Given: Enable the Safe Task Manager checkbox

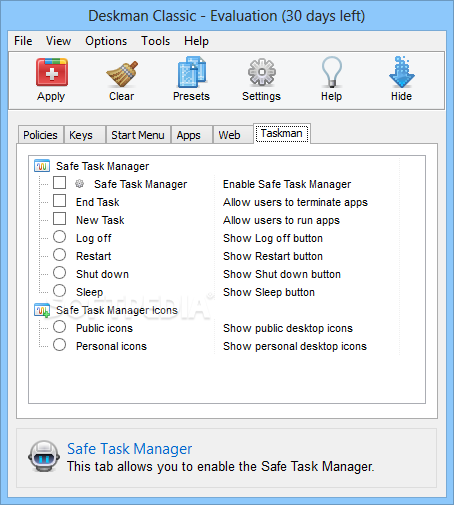Looking at the screenshot, I should (59, 183).
